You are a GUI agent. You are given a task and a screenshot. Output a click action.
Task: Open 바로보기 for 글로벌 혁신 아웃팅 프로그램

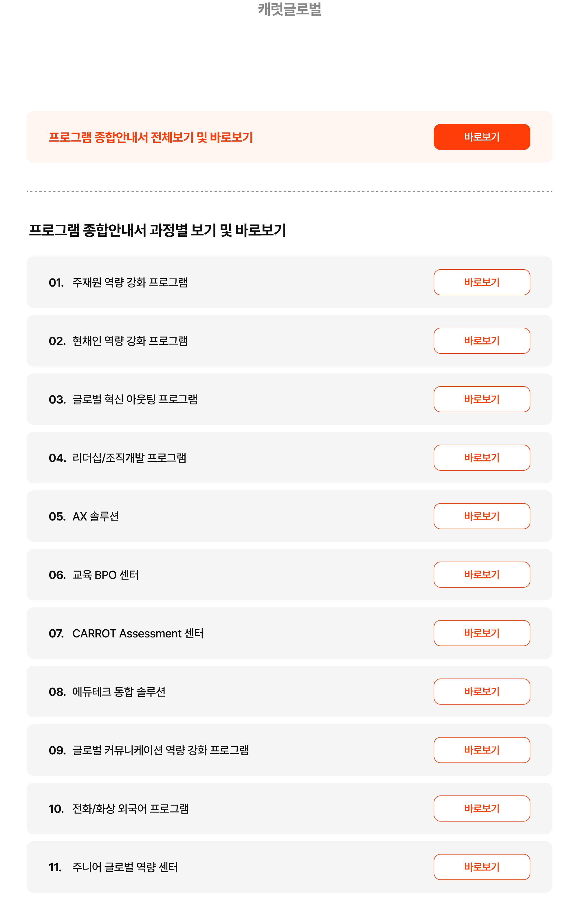pyautogui.click(x=482, y=399)
